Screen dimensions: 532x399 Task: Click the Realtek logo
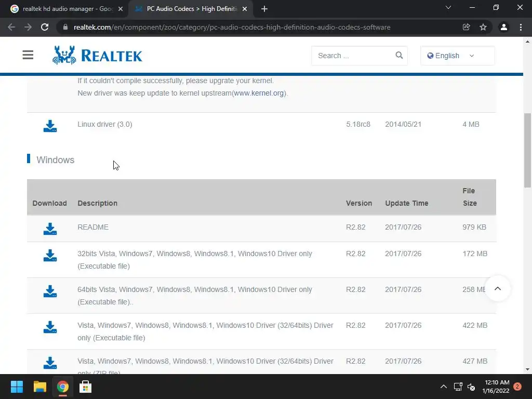(97, 55)
